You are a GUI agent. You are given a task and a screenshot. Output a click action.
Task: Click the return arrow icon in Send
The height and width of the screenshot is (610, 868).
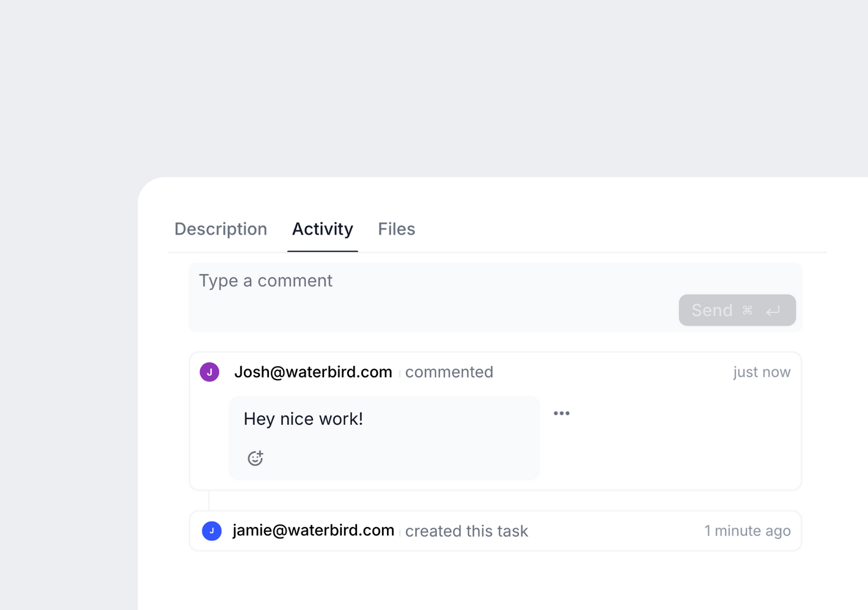[773, 311]
